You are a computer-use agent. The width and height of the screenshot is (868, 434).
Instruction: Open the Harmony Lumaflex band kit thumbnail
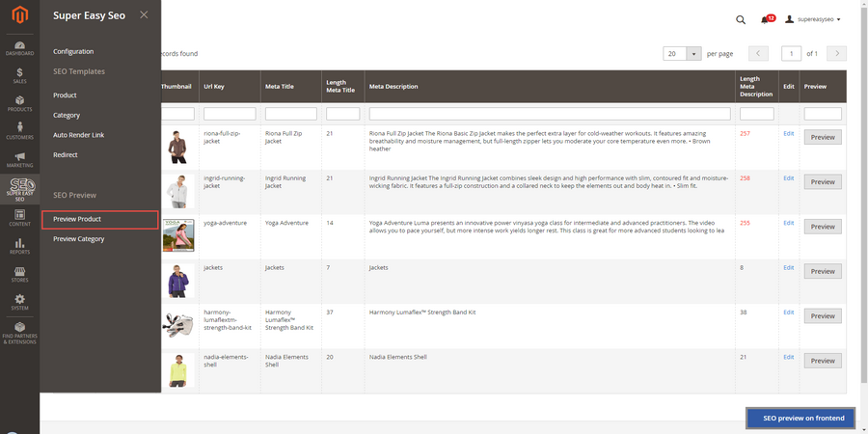(x=177, y=326)
